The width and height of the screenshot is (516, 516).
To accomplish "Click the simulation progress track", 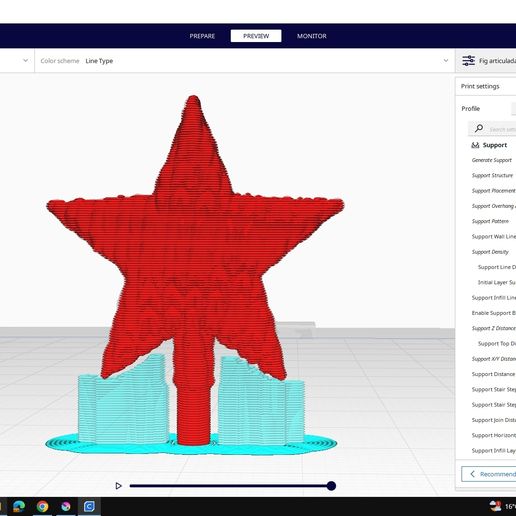I will pyautogui.click(x=229, y=486).
